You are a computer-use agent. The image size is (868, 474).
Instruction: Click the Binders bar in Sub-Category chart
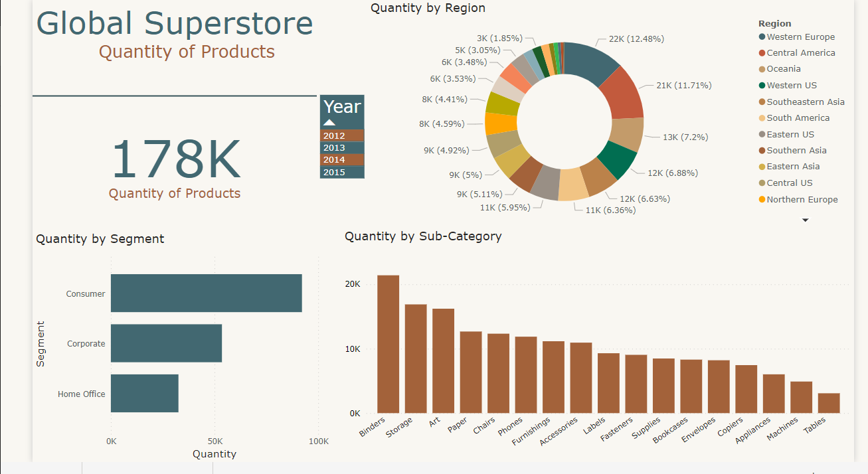point(389,344)
